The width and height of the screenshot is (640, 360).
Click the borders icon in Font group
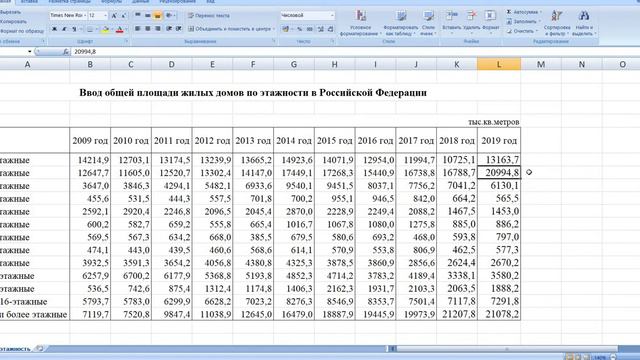pos(90,29)
